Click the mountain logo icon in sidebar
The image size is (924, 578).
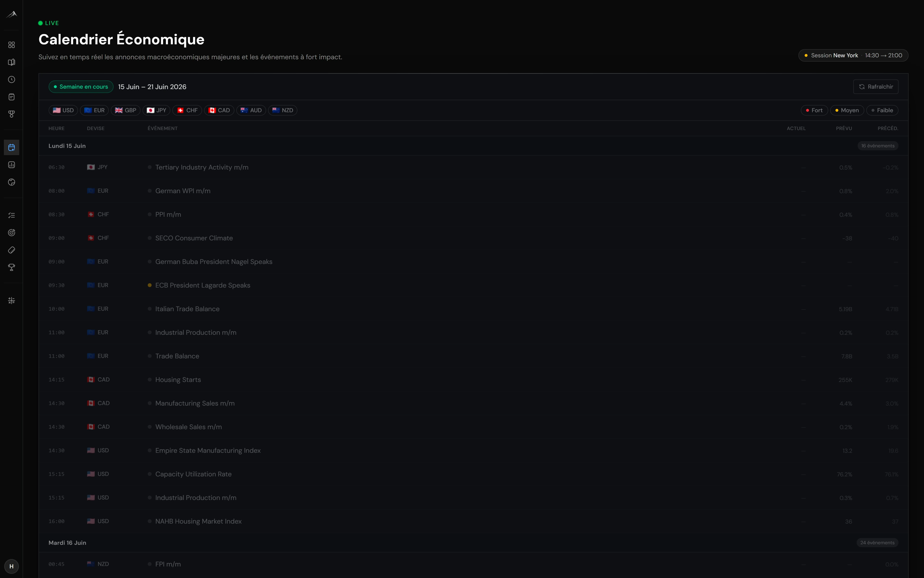click(x=12, y=14)
